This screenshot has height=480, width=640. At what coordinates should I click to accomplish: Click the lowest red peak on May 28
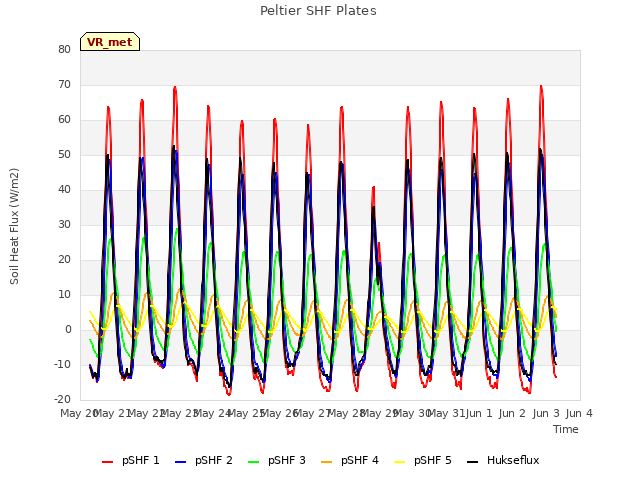click(373, 187)
